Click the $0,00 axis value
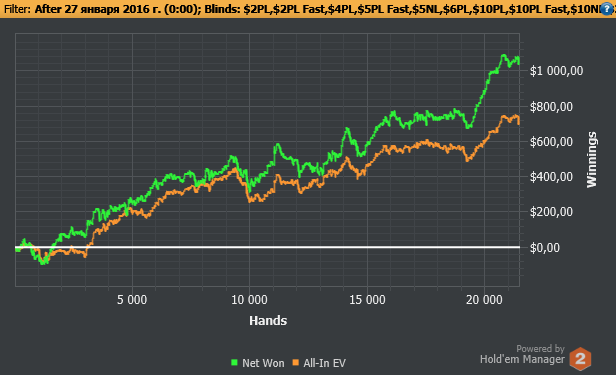Viewport: 616px width, 375px height. pos(545,248)
